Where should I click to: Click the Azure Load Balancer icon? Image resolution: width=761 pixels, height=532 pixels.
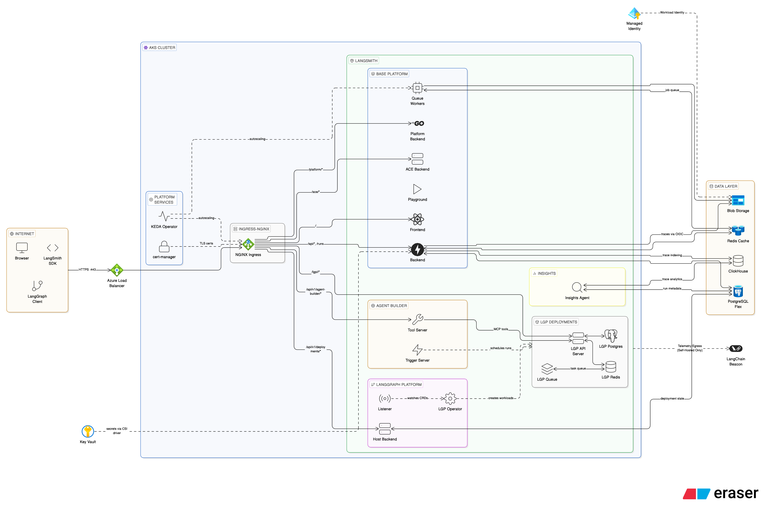(117, 270)
